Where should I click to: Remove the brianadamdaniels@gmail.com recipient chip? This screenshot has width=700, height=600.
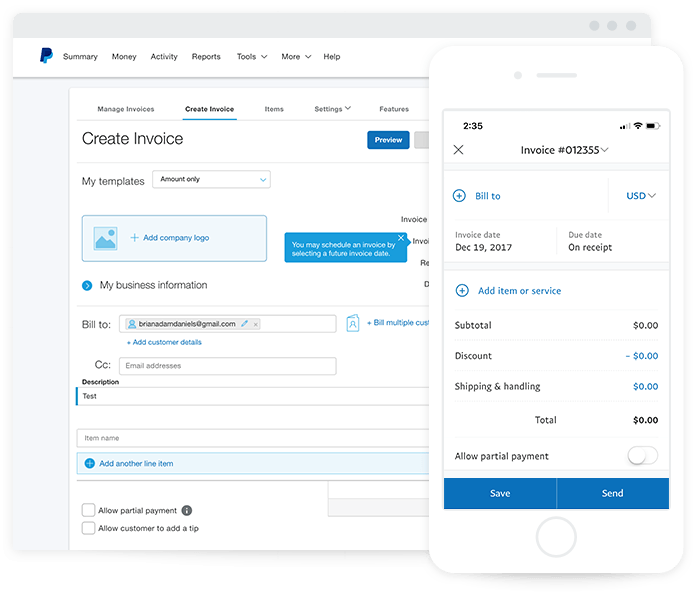click(x=256, y=324)
